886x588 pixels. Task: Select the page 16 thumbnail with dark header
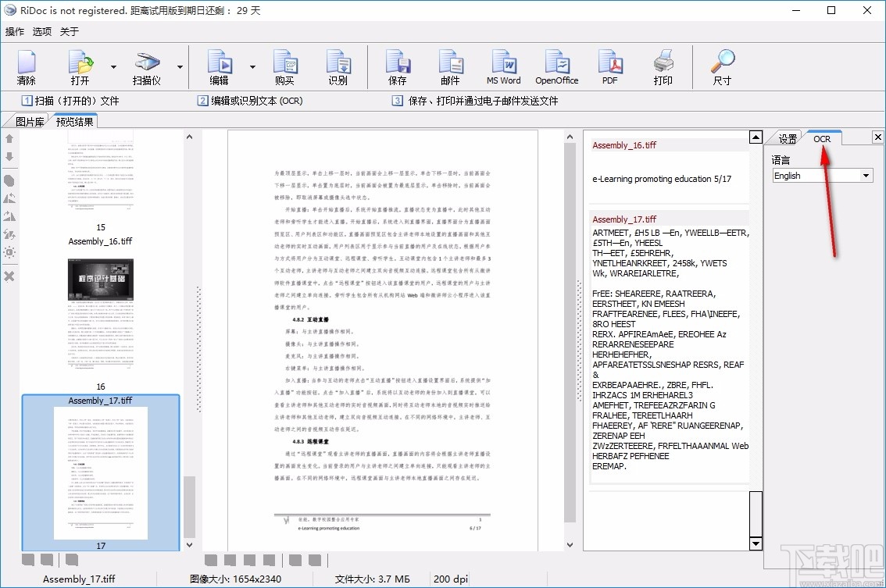click(101, 314)
